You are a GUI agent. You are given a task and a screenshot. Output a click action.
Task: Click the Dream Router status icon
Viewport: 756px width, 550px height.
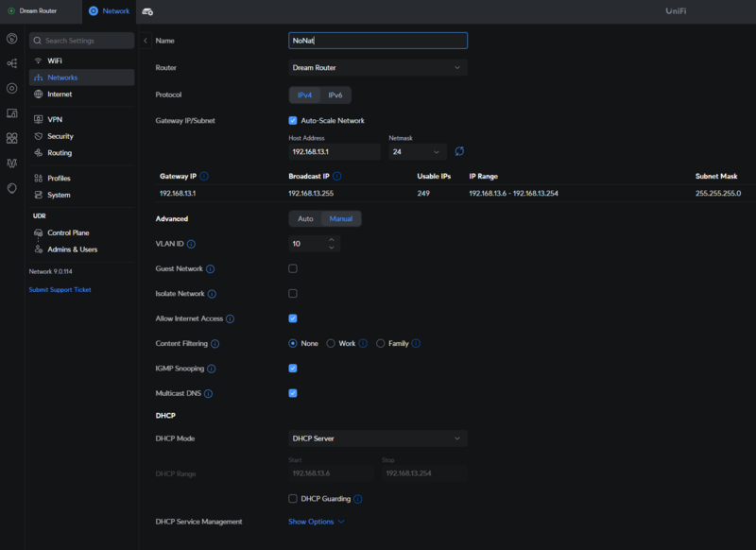[11, 10]
